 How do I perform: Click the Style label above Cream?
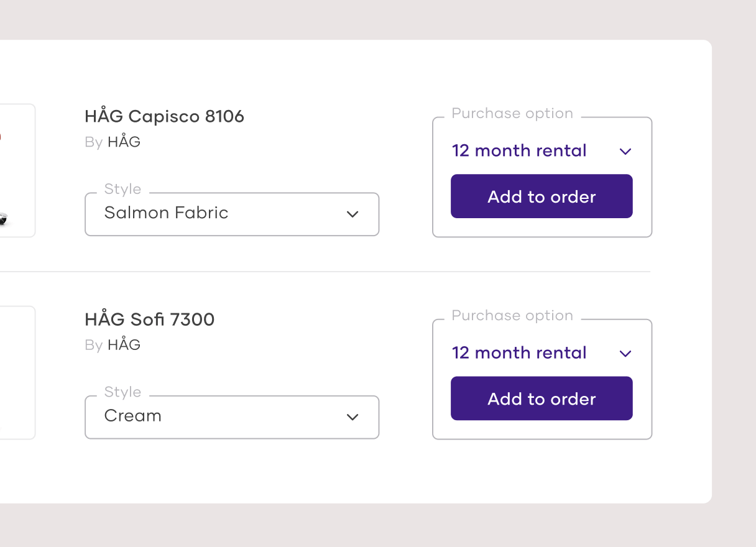[122, 392]
